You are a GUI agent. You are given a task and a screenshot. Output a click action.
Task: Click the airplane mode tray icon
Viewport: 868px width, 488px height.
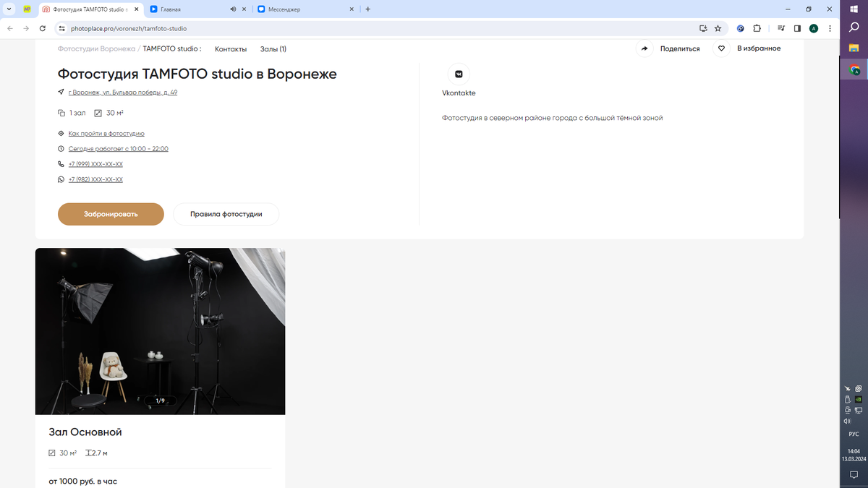[x=847, y=388]
